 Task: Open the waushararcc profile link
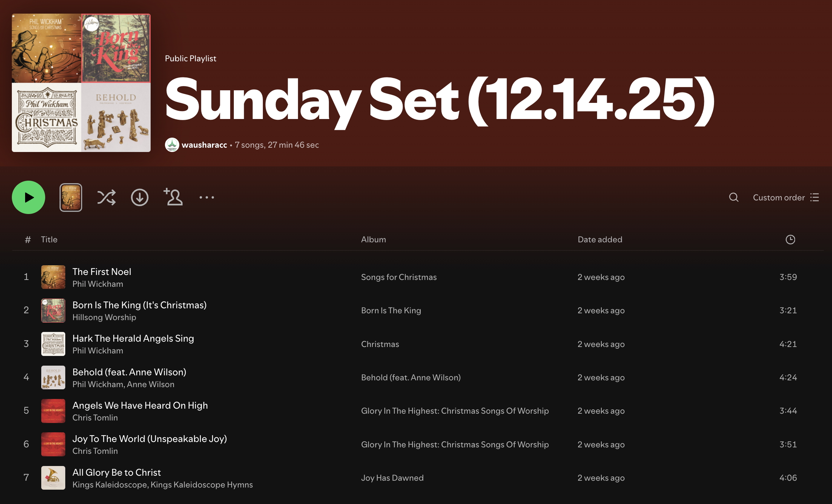coord(204,145)
